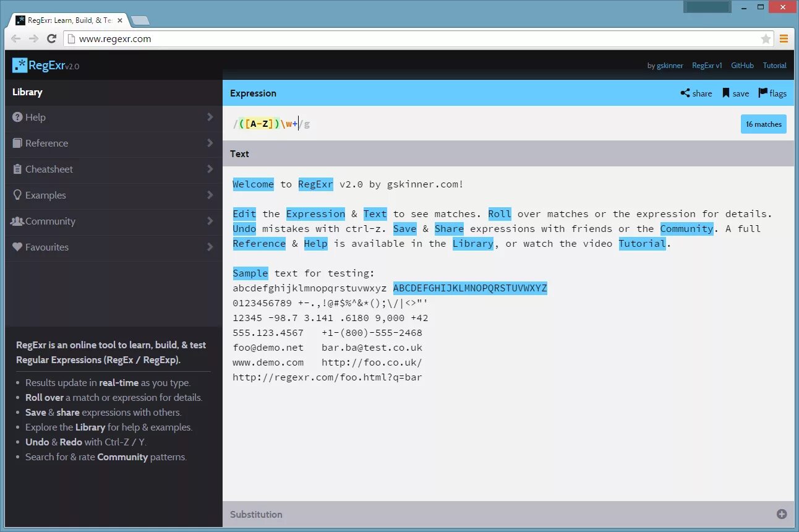
Task: Select the Reference book icon in the sidebar
Action: point(19,143)
